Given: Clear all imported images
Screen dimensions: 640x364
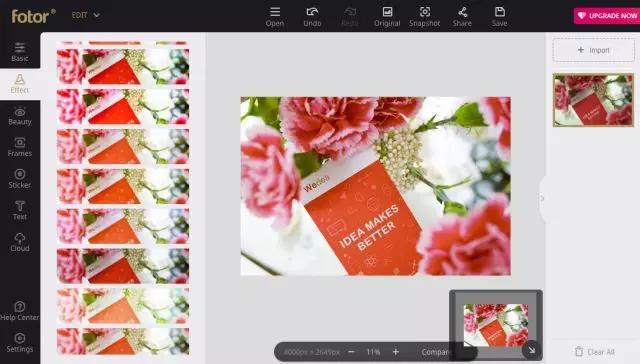Looking at the screenshot, I should pyautogui.click(x=595, y=352).
